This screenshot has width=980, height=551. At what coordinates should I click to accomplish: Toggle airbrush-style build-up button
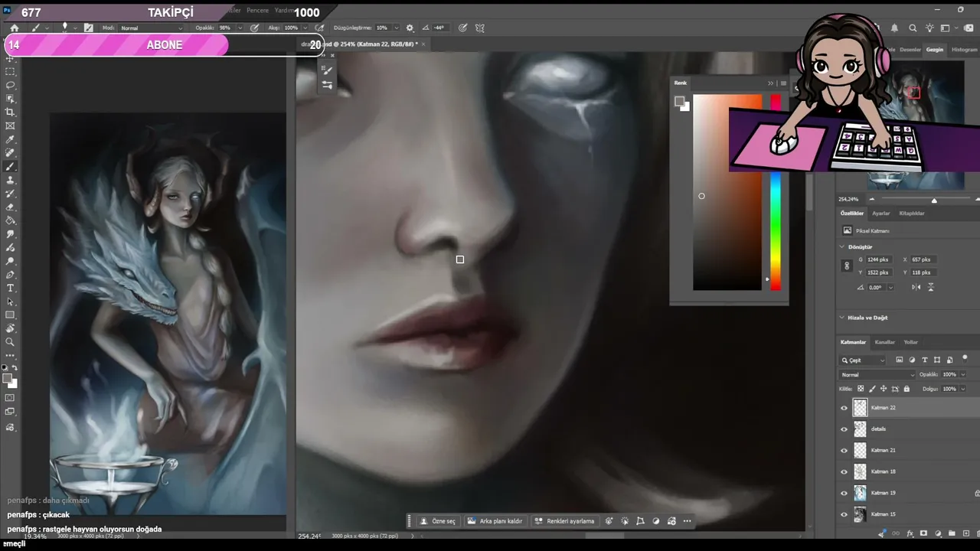(321, 28)
